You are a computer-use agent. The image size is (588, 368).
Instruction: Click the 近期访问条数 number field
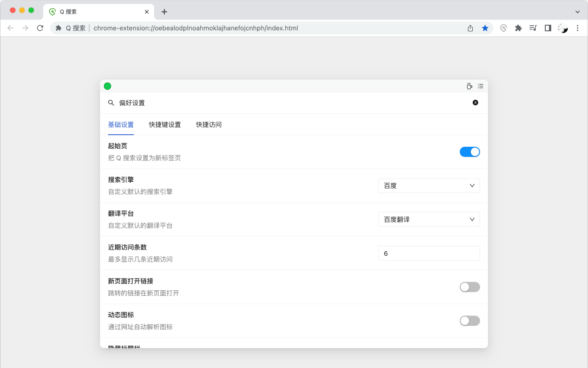click(429, 253)
